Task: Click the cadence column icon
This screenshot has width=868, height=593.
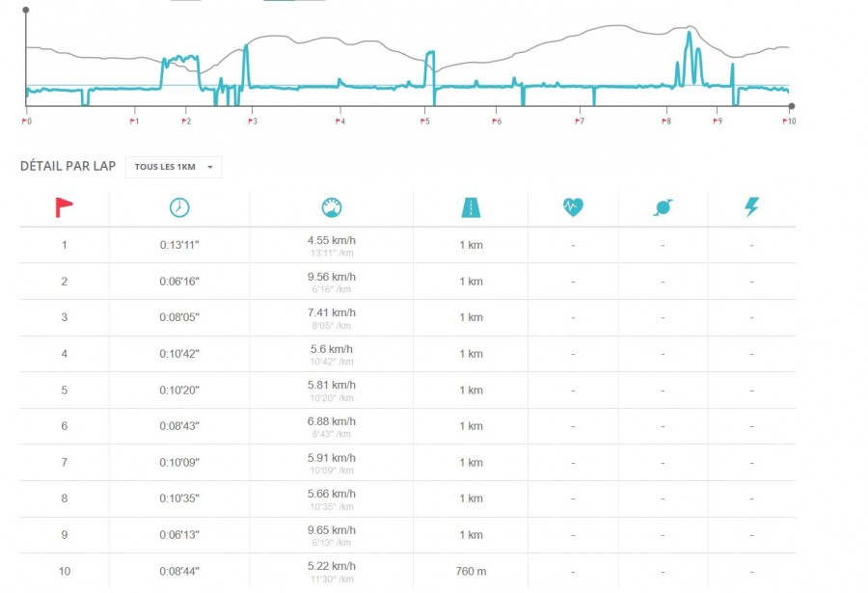Action: tap(663, 207)
